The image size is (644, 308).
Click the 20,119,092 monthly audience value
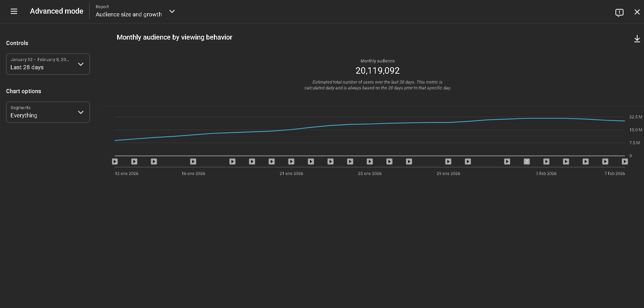tap(377, 71)
